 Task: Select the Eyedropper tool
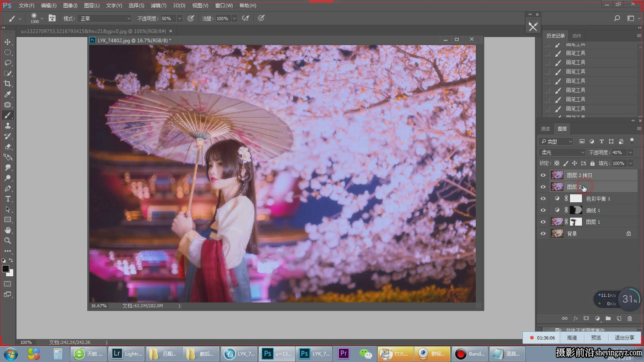[8, 94]
